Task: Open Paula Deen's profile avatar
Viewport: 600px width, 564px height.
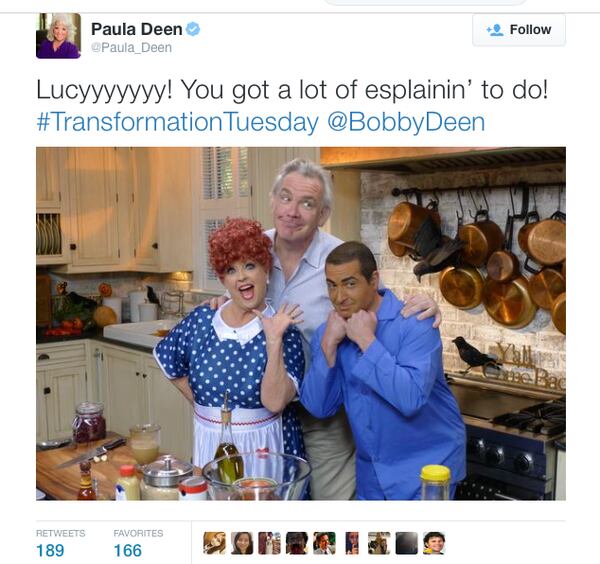Action: coord(59,36)
